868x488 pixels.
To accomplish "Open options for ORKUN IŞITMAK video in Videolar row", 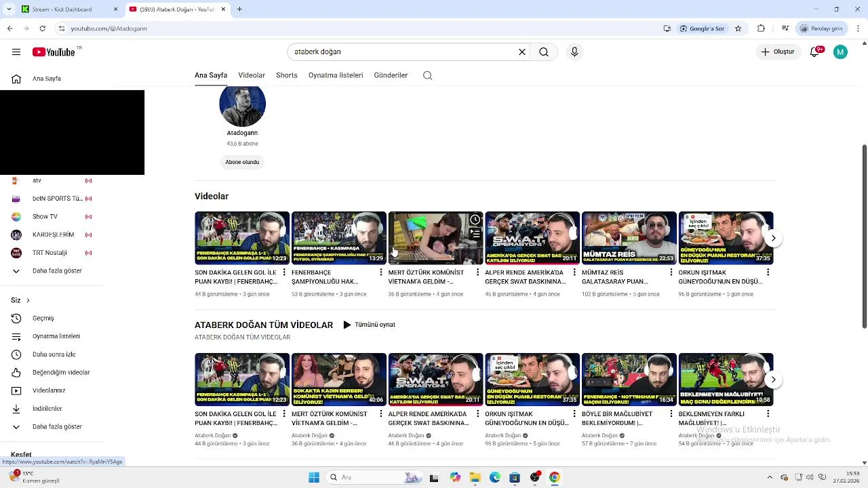I will click(x=768, y=272).
